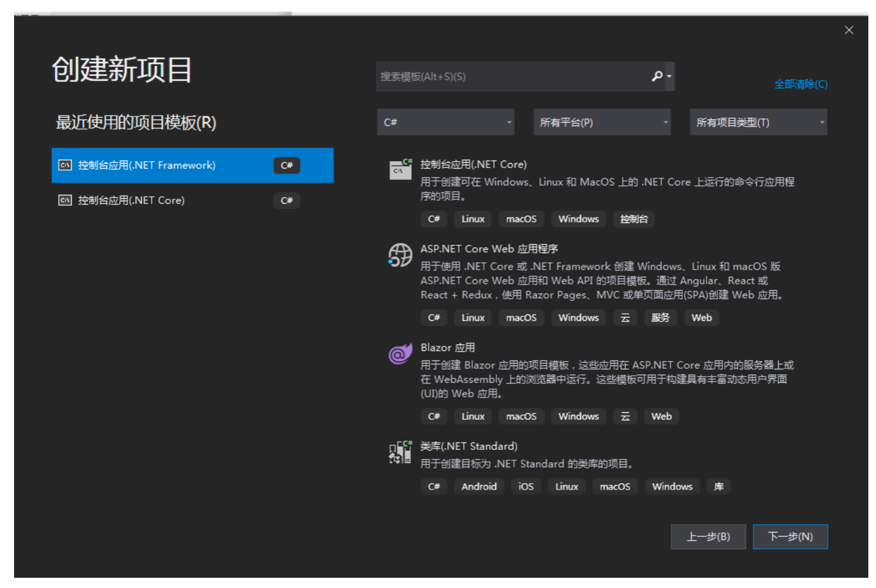876x588 pixels.
Task: Select the Blazor 应用 template title
Action: pyautogui.click(x=448, y=348)
